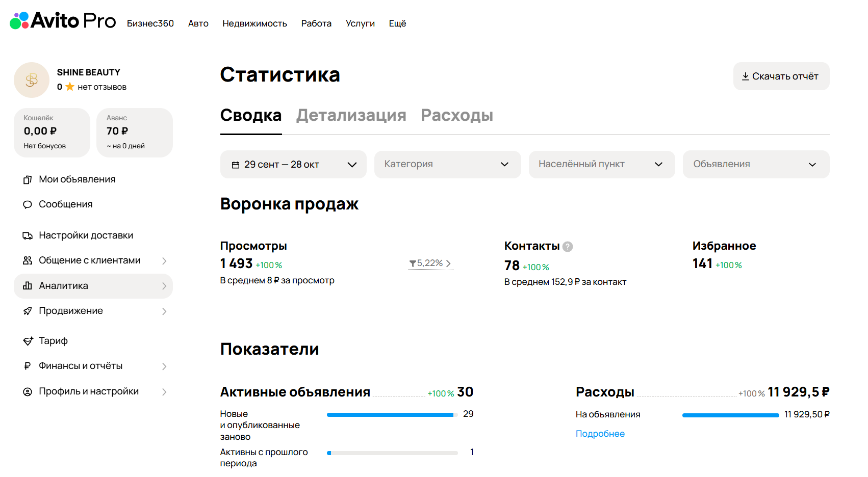Viewport: 868px width, 477px height.
Task: Click the Новые и опубликованные заново progress bar
Action: pyautogui.click(x=392, y=415)
